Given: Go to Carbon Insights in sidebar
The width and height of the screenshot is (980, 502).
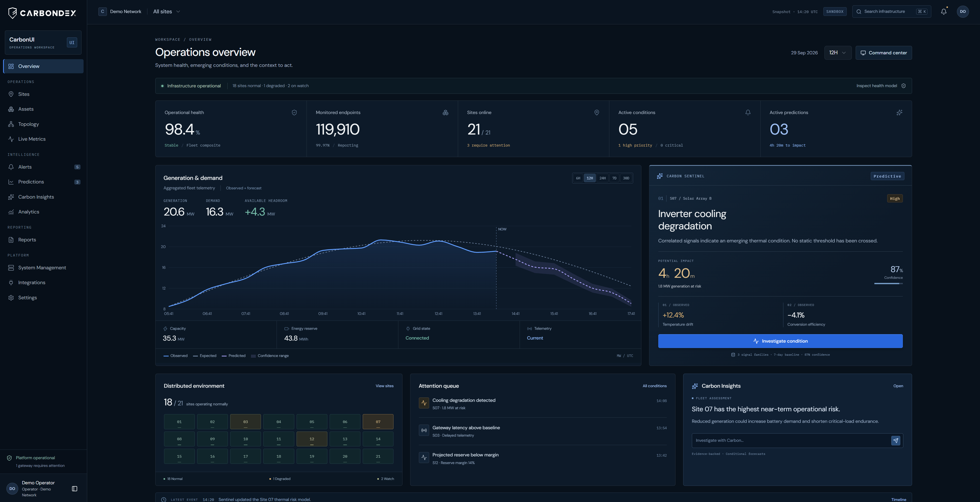Looking at the screenshot, I should click(x=43, y=197).
